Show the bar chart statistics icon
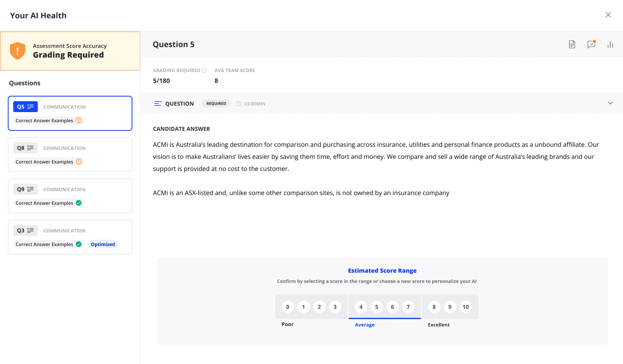This screenshot has height=364, width=623. pos(610,44)
